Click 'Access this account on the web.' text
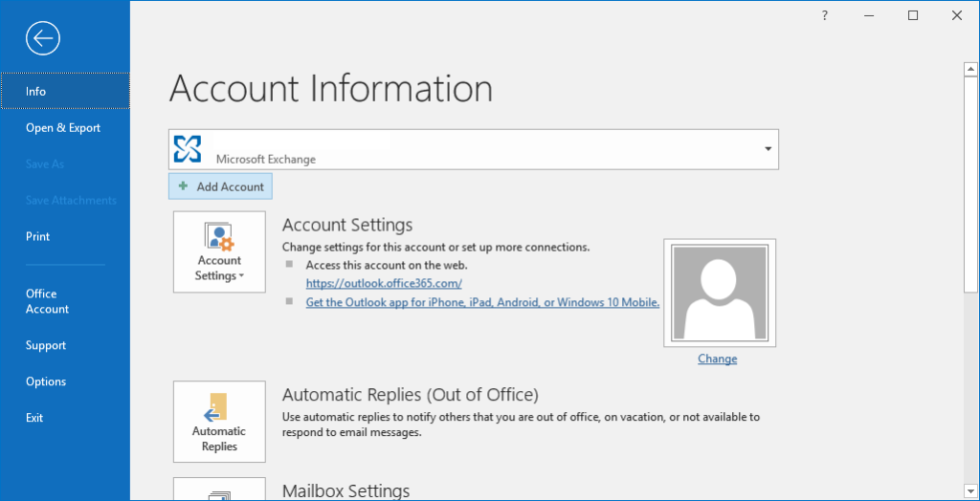Image resolution: width=980 pixels, height=501 pixels. (x=387, y=265)
